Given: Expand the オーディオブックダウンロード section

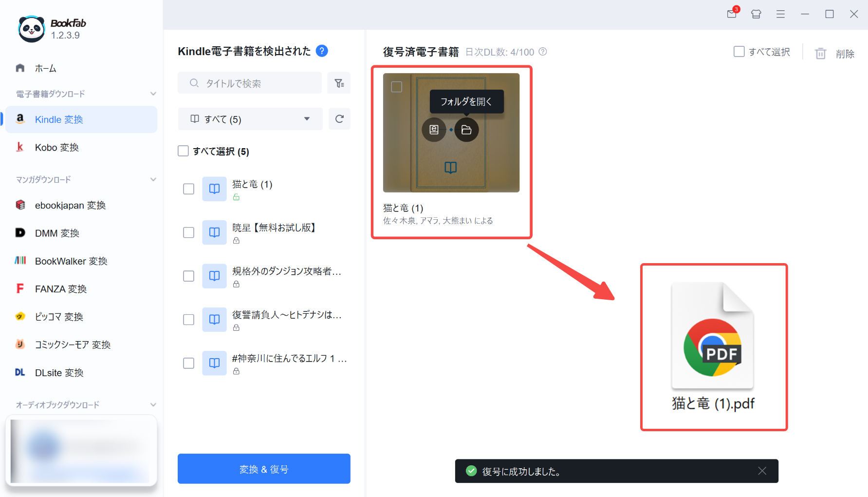Looking at the screenshot, I should [153, 404].
